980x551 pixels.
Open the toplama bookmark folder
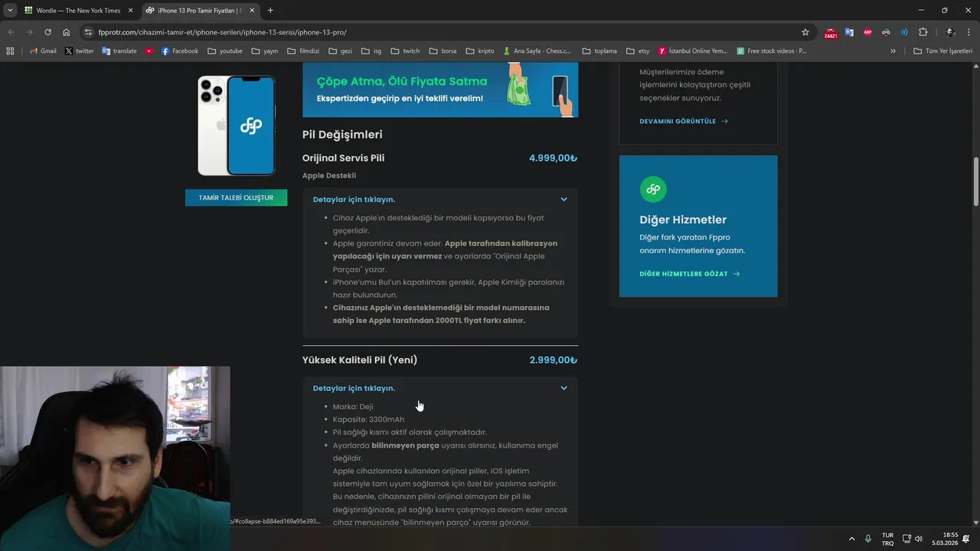(599, 51)
